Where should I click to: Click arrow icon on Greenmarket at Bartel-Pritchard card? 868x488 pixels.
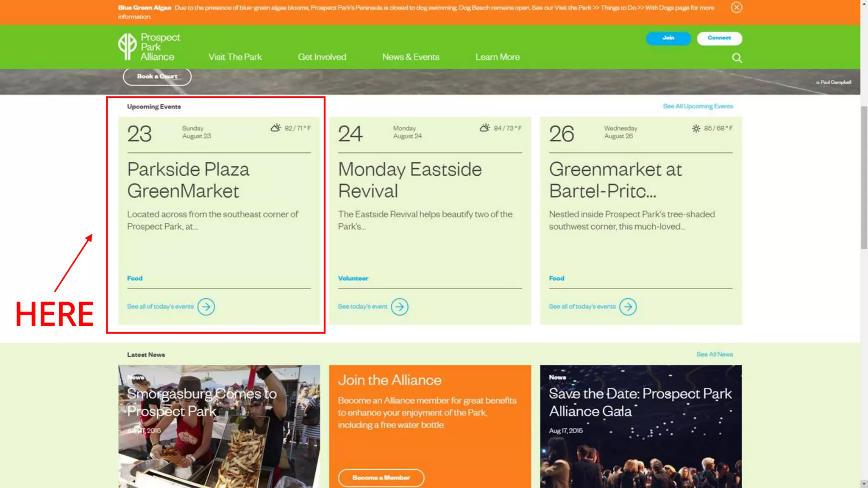(628, 307)
